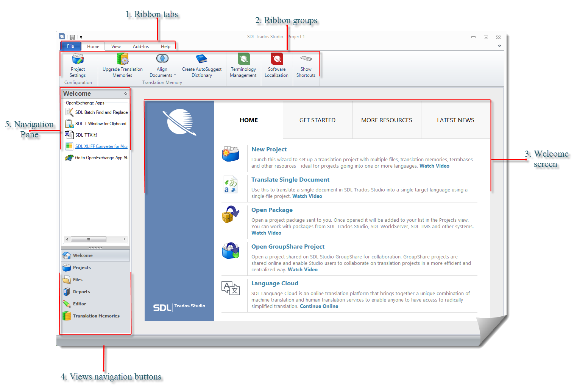Open the Translation Memories view
This screenshot has height=392, width=577.
pyautogui.click(x=95, y=316)
